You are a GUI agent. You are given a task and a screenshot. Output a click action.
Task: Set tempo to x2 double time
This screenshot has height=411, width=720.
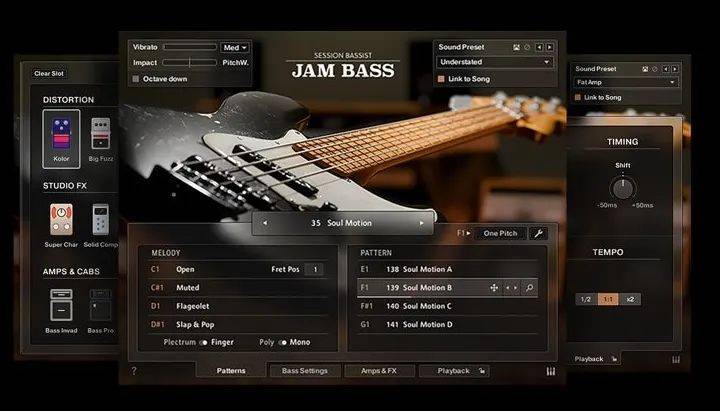tap(630, 299)
